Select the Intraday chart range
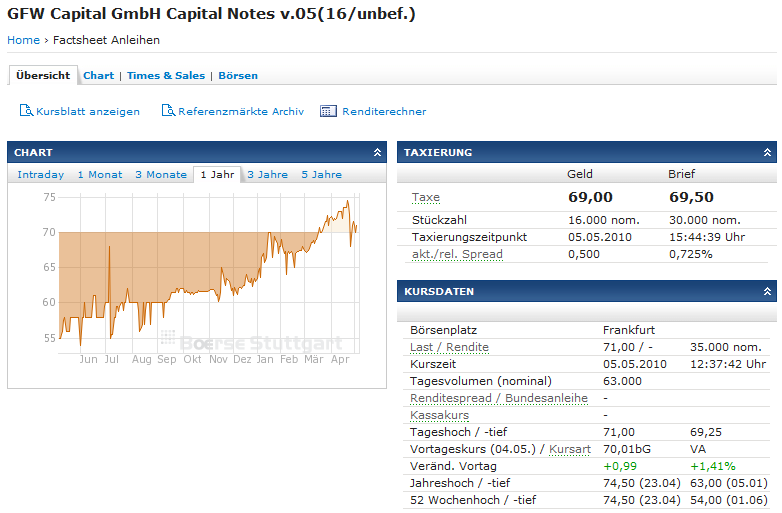Image resolution: width=782 pixels, height=513 pixels. (41, 175)
